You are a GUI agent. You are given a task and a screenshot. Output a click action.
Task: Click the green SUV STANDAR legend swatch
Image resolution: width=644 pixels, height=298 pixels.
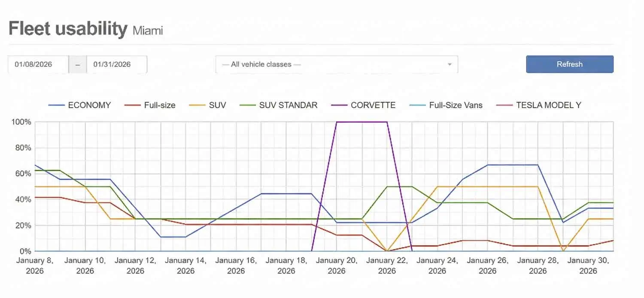pos(247,105)
